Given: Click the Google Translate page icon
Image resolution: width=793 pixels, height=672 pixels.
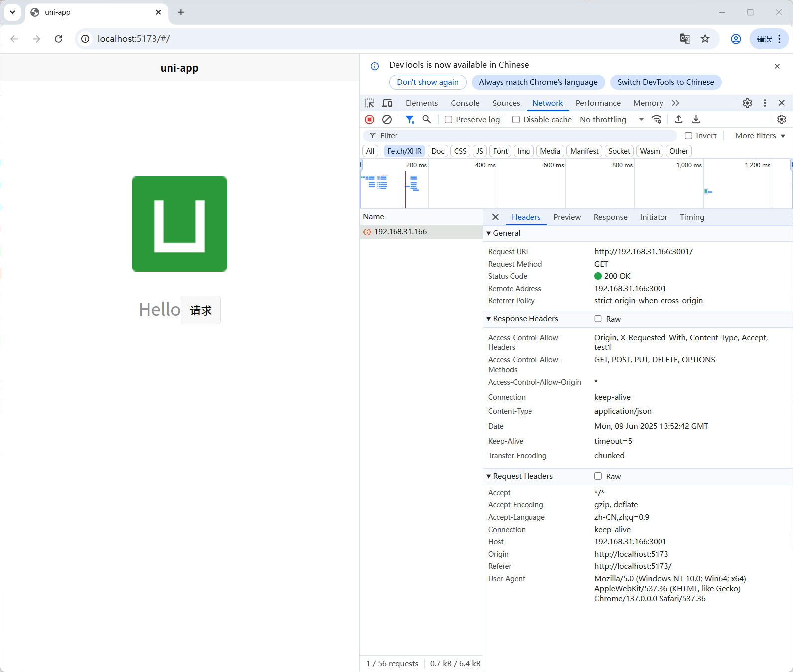Looking at the screenshot, I should 685,39.
